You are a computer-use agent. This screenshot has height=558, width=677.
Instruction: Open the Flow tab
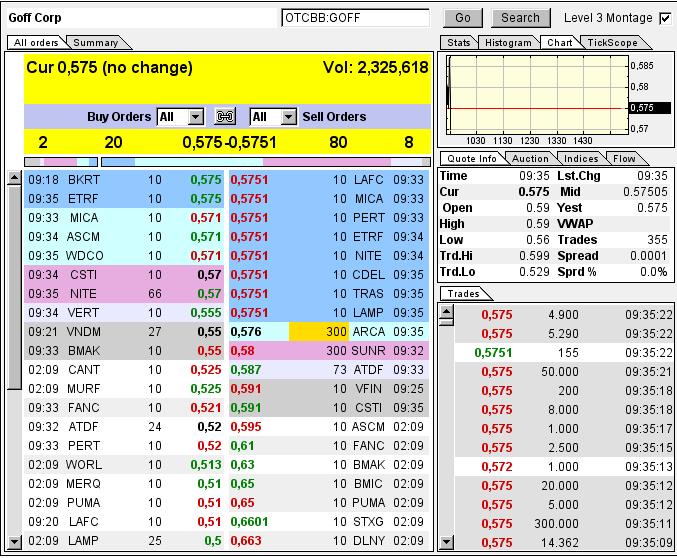[624, 159]
